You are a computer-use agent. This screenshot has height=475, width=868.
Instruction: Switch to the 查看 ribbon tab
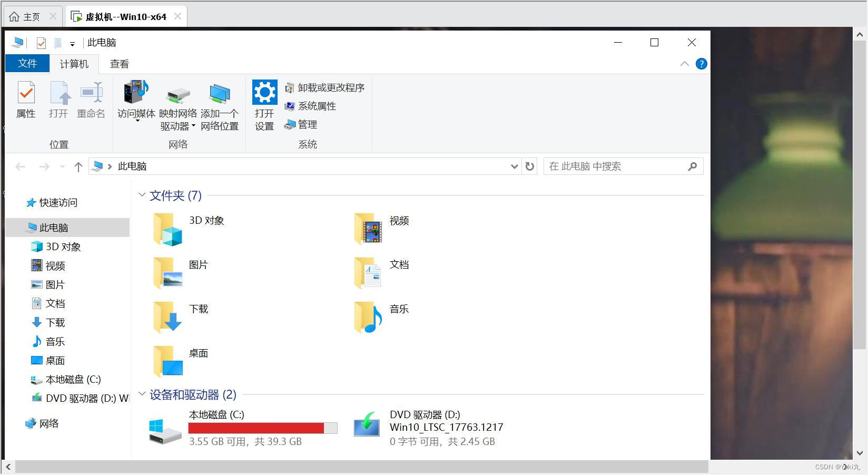120,64
